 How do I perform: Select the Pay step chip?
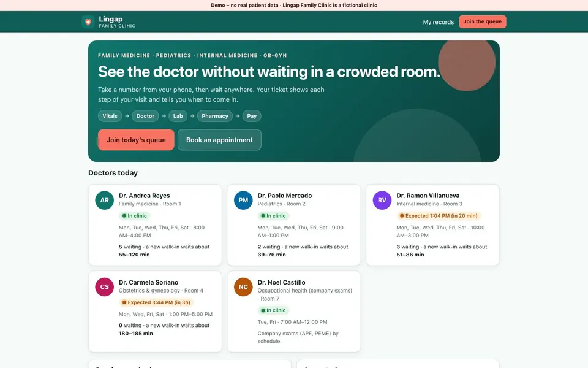[252, 116]
